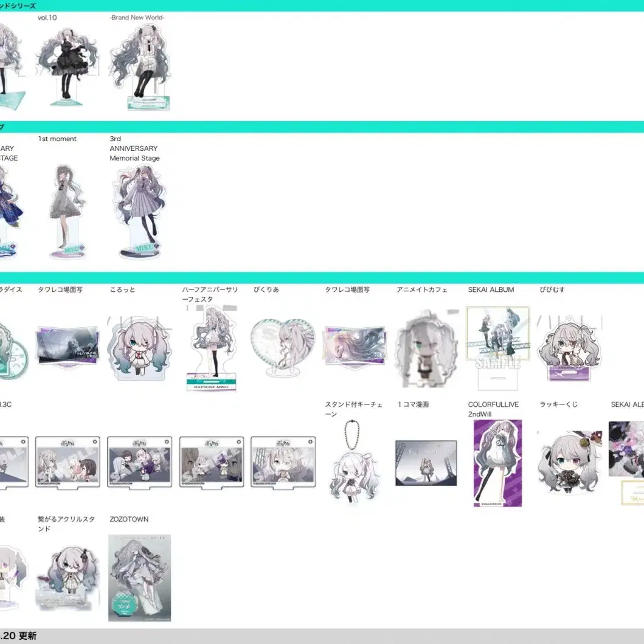
Task: Open the 3rd ANNIVERSARY Memorial Stage stand image
Action: point(139,212)
